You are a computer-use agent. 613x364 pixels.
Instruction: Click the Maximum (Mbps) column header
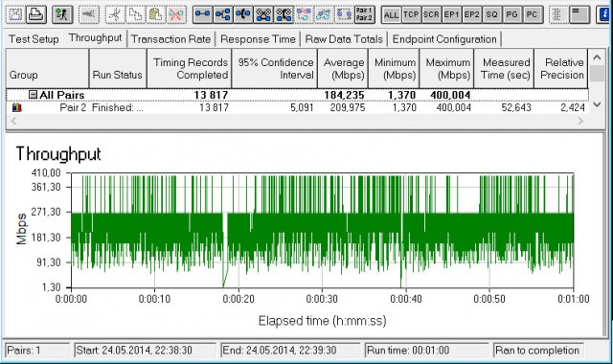[x=446, y=68]
